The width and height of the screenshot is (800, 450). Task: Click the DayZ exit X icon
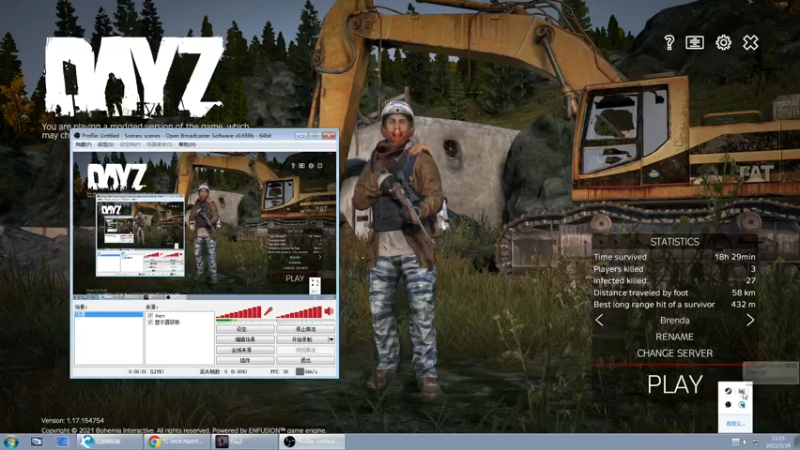(x=751, y=43)
